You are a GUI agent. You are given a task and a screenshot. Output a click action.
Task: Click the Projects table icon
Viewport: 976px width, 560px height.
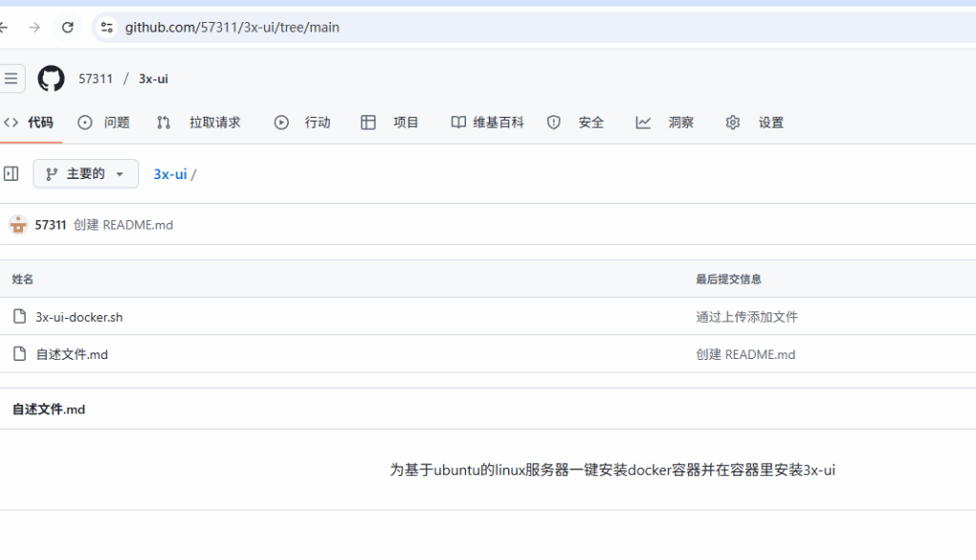pyautogui.click(x=368, y=123)
